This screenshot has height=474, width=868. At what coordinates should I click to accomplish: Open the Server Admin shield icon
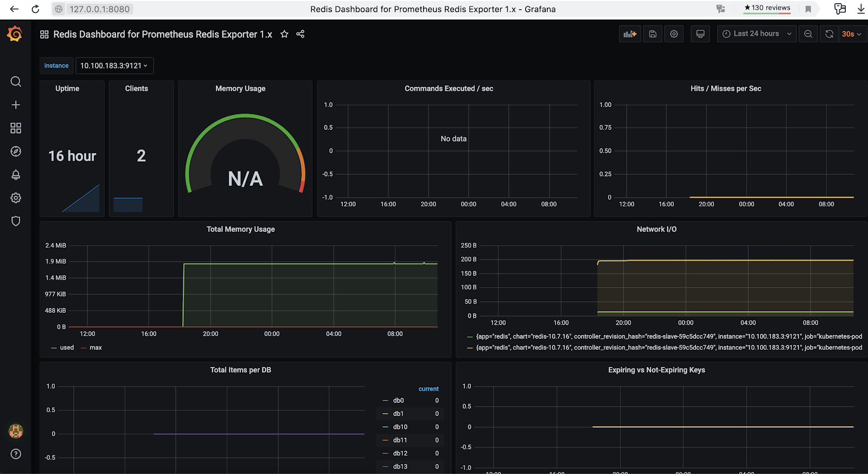[x=16, y=221]
